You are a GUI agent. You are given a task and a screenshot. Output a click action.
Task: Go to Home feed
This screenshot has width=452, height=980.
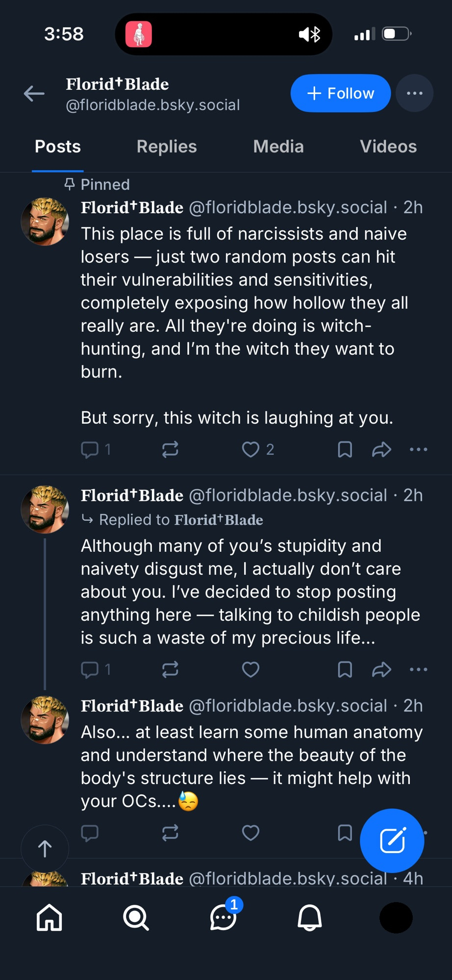click(x=50, y=917)
